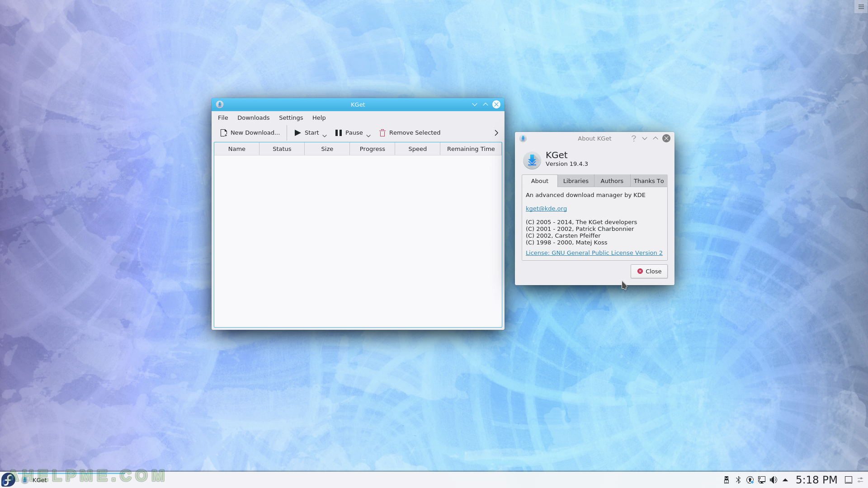Sort by the Progress column header

[x=373, y=149]
